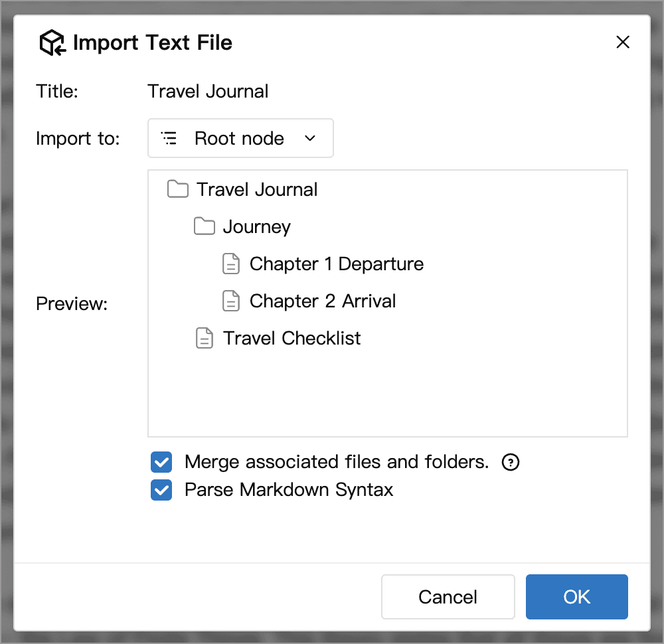
Task: Click the Root node dropdown chevron
Action: (310, 138)
